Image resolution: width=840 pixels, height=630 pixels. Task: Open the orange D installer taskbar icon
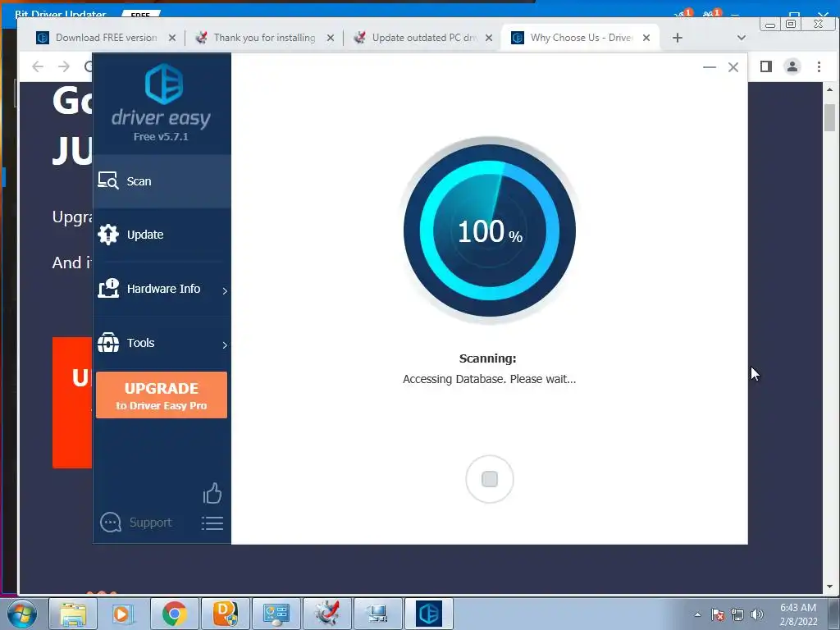(225, 614)
